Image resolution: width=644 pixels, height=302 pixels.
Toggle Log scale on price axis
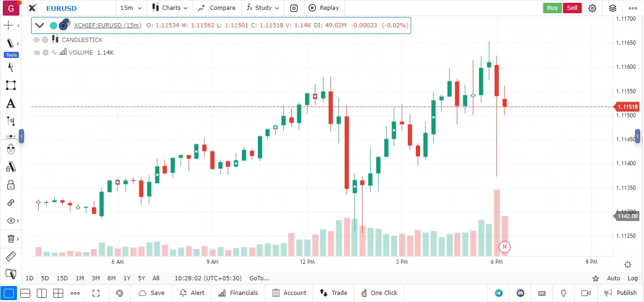point(633,278)
